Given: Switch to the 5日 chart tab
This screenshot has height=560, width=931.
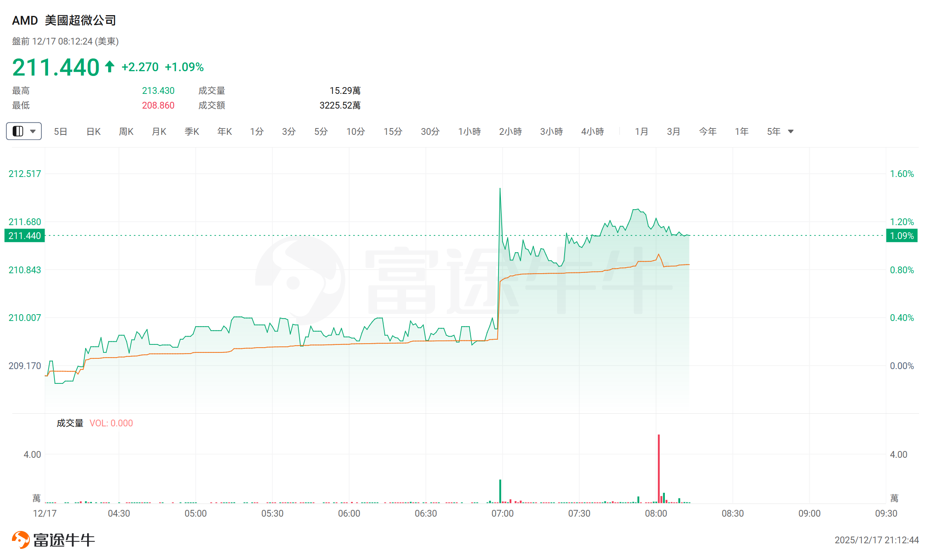Looking at the screenshot, I should tap(60, 132).
